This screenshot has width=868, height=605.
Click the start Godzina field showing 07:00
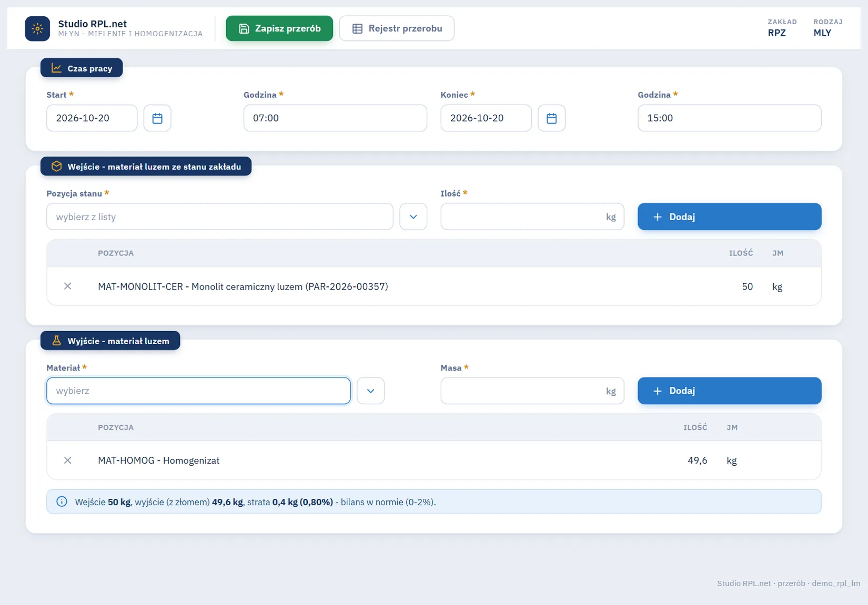click(335, 118)
